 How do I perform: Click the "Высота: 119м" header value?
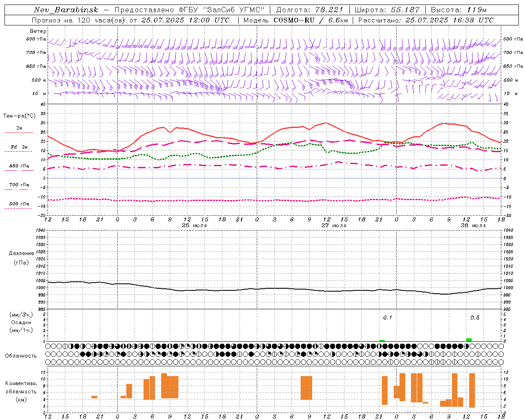(x=459, y=10)
